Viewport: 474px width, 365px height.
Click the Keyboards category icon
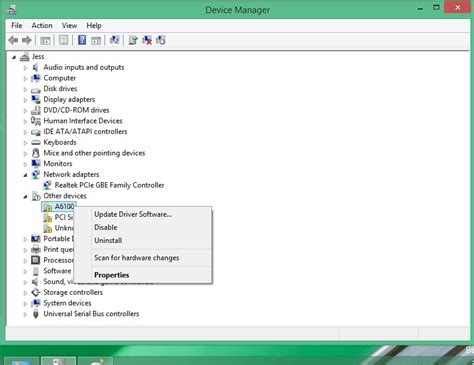pos(36,142)
